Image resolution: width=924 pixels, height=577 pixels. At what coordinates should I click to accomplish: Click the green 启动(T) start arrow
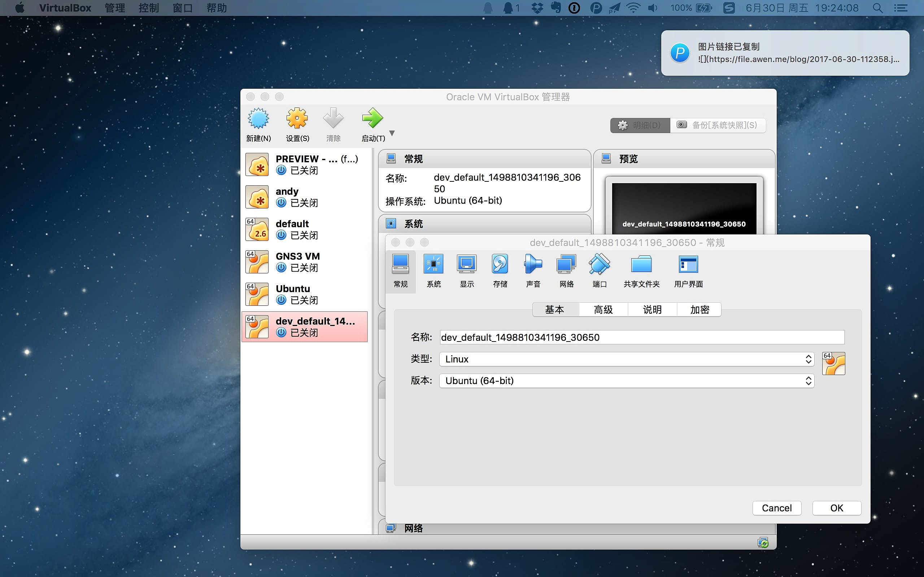(372, 118)
